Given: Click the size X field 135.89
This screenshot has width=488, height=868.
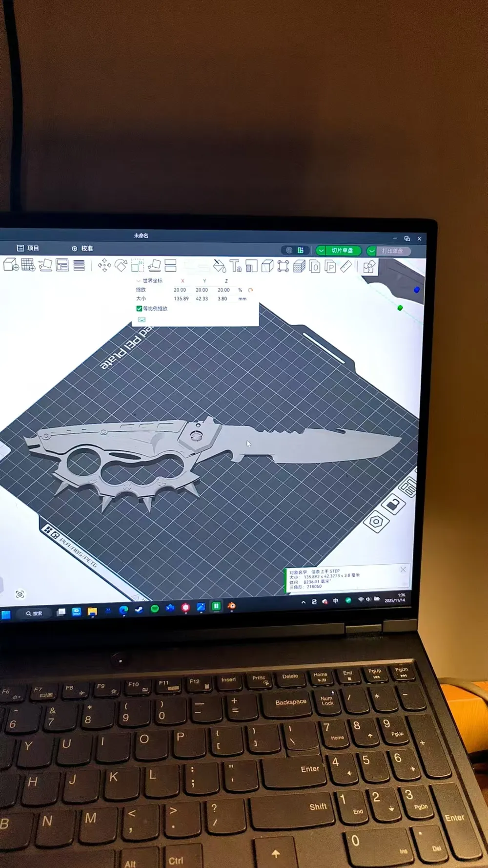Looking at the screenshot, I should 181,298.
